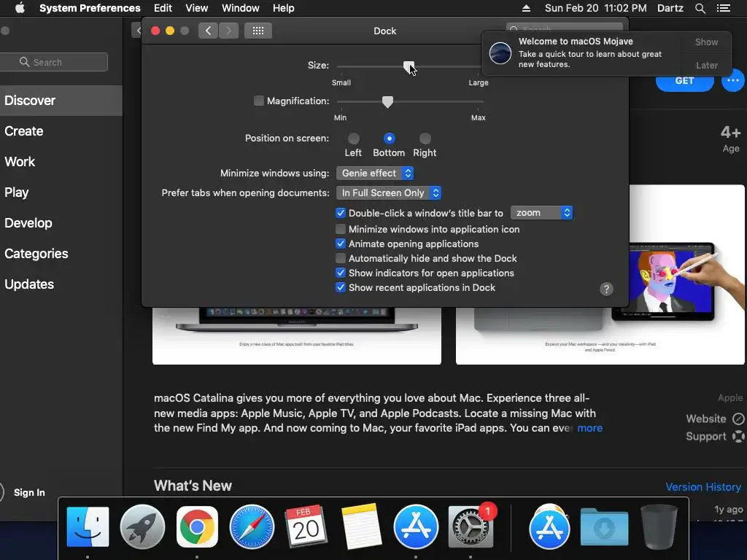Click the eject icon in menu bar
The width and height of the screenshot is (747, 560).
[x=526, y=8]
